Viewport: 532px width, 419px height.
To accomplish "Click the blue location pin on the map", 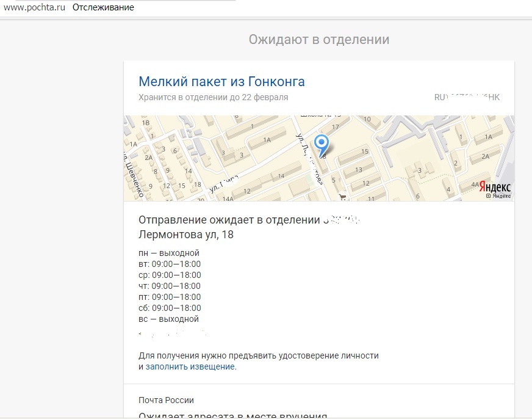I will [x=322, y=141].
